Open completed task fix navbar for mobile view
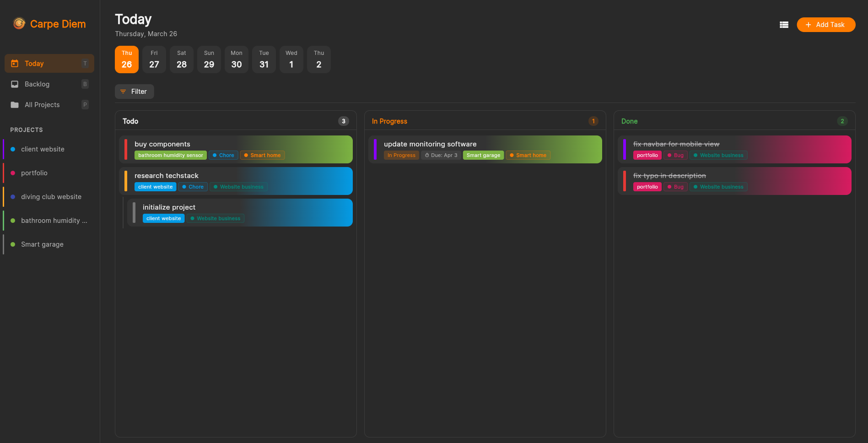Screen dimensions: 868x443 676,144
